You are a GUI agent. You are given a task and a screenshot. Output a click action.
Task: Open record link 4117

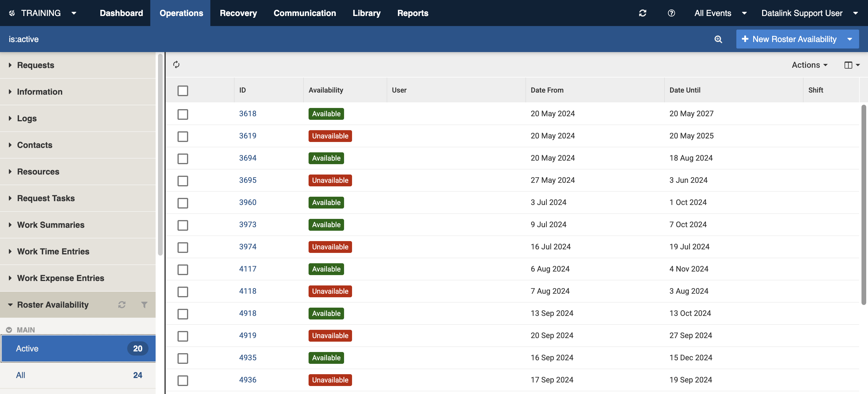tap(248, 269)
